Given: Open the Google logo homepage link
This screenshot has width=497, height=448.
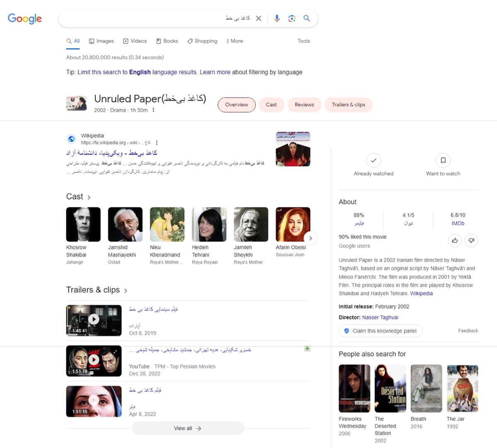Looking at the screenshot, I should click(25, 19).
